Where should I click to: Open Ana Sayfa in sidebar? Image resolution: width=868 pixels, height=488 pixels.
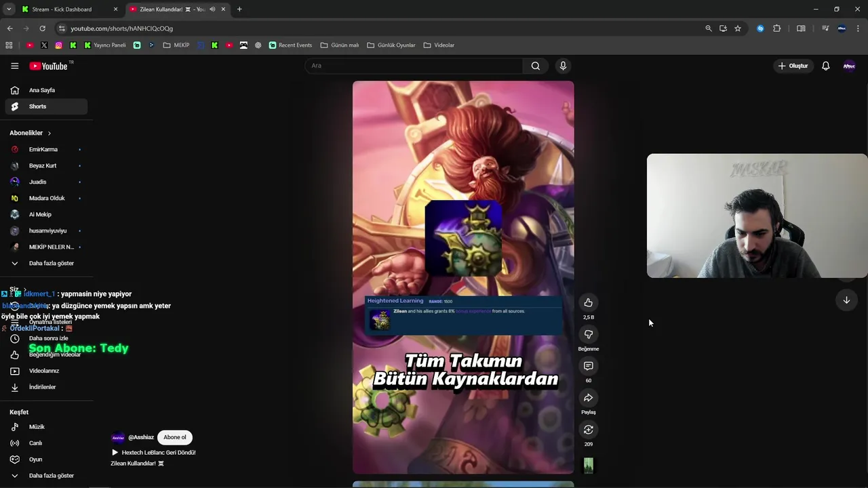tap(46, 90)
